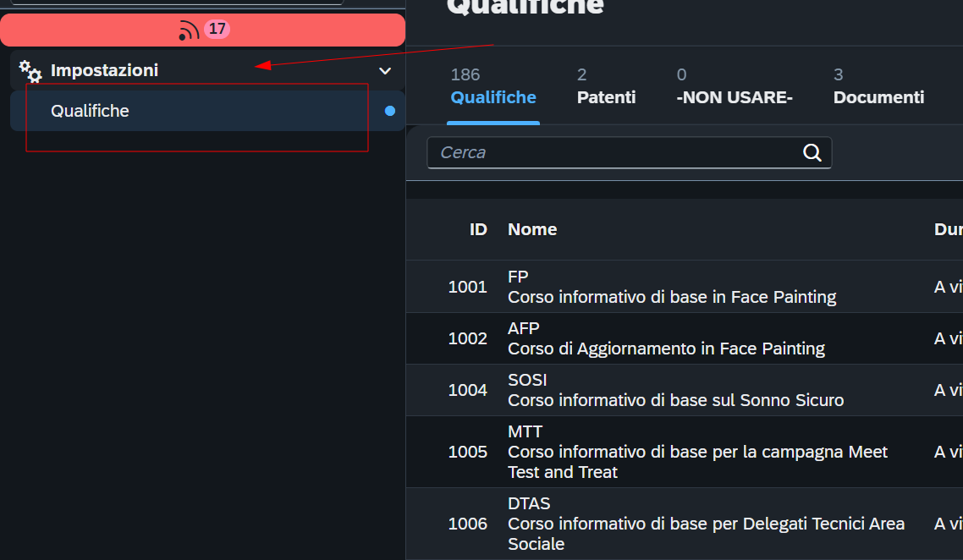This screenshot has height=560, width=963.
Task: Open row 1002 AFP Aggiornamento course
Action: pyautogui.click(x=685, y=338)
